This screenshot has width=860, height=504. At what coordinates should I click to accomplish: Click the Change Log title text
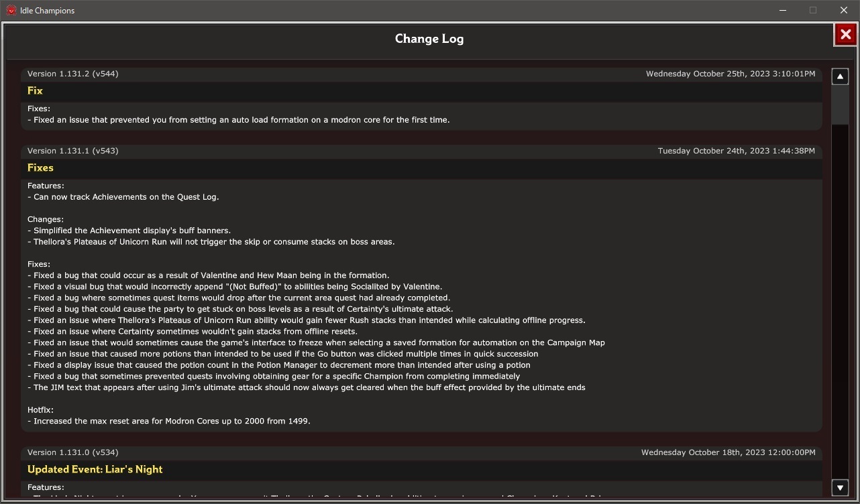(x=429, y=39)
